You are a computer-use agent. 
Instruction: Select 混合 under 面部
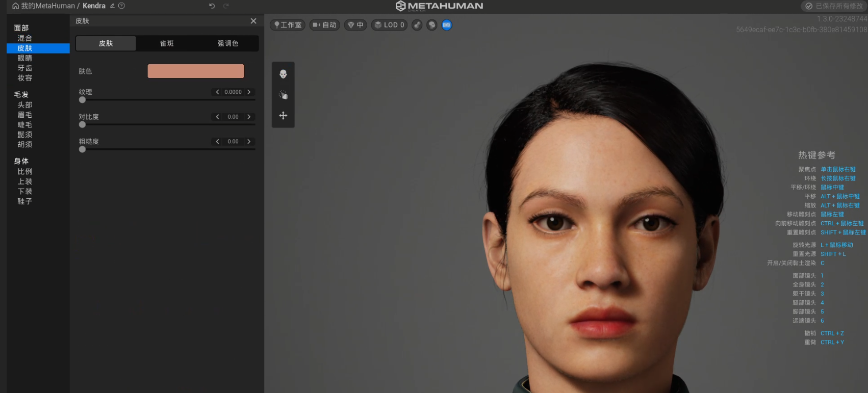point(25,38)
